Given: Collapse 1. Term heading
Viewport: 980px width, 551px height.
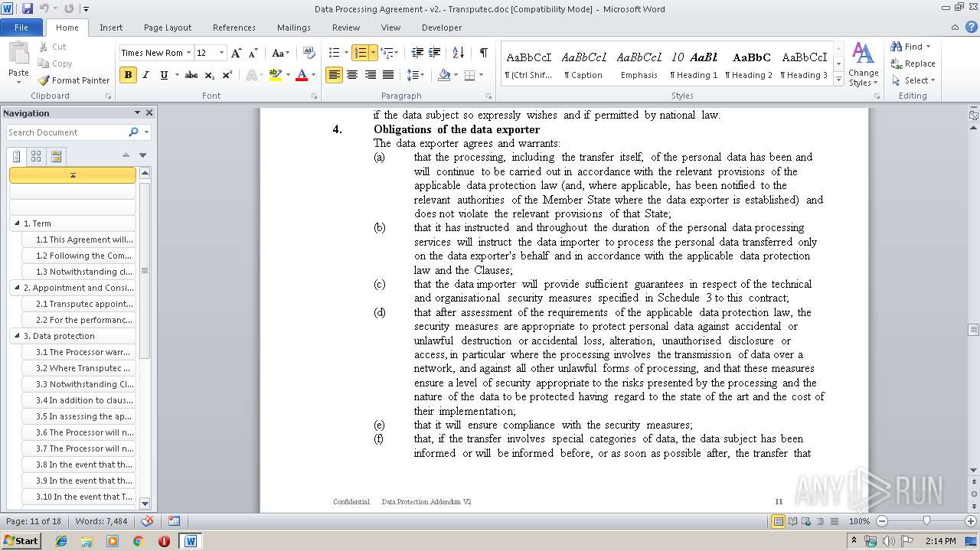Looking at the screenshot, I should 18,223.
